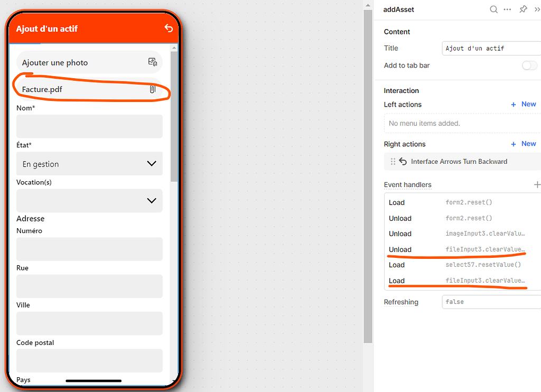This screenshot has height=392, width=541.
Task: Open the En gestion dropdown under État
Action: point(89,164)
